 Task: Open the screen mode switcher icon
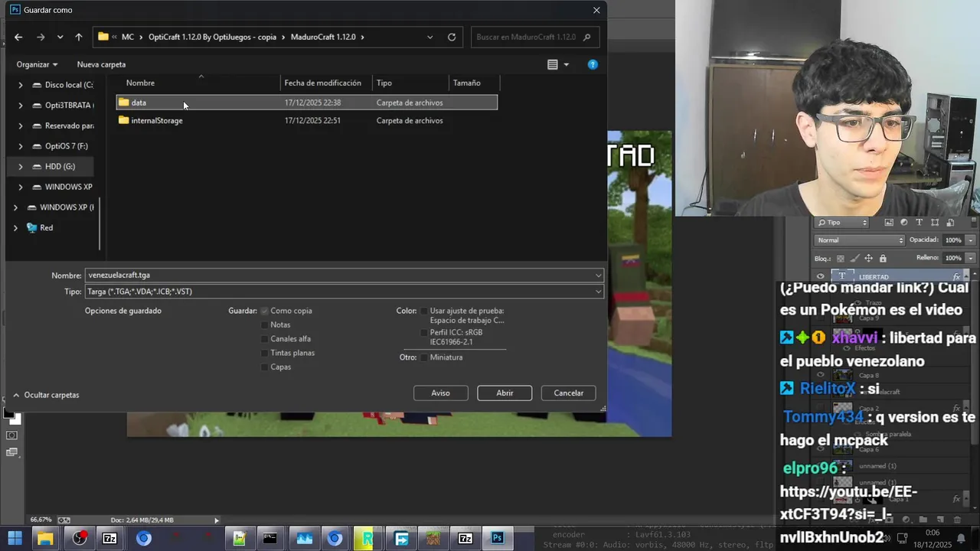11,452
